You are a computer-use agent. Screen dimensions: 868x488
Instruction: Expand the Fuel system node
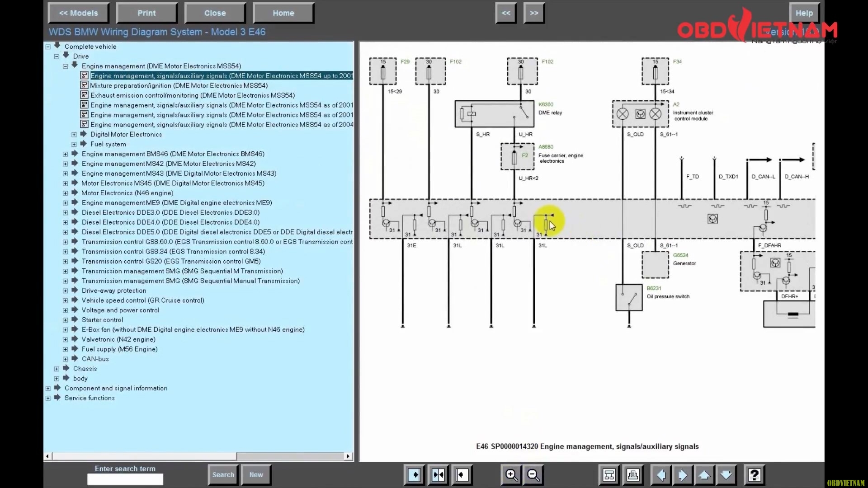coord(74,145)
